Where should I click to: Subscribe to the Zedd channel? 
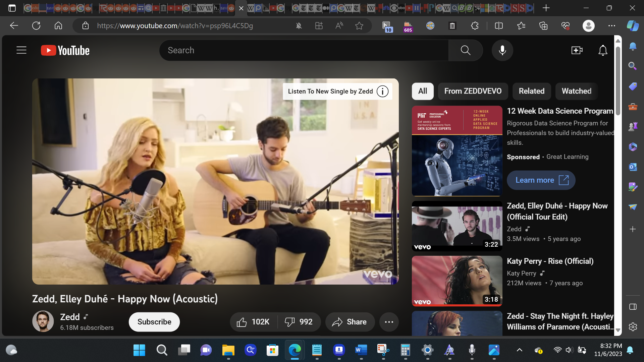point(154,322)
